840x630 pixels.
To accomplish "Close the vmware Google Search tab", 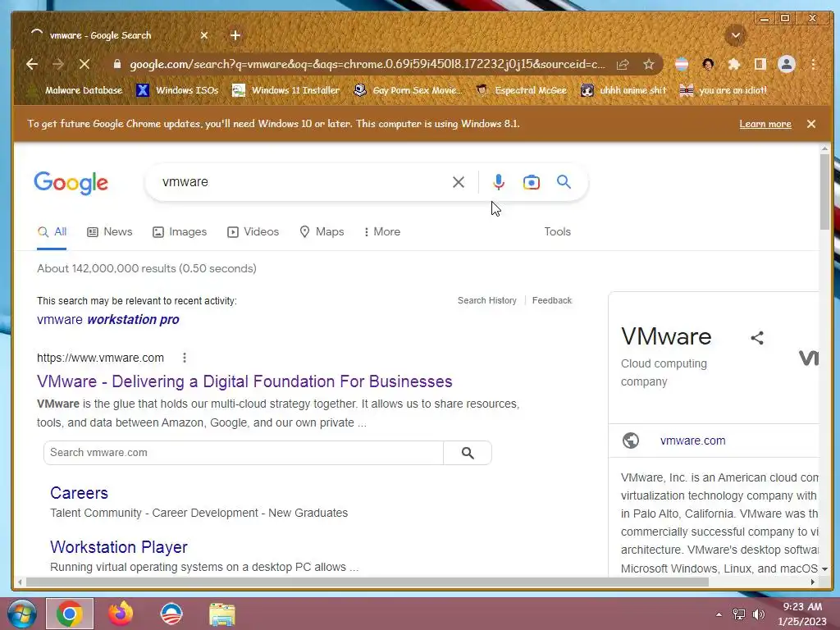I will 204,35.
